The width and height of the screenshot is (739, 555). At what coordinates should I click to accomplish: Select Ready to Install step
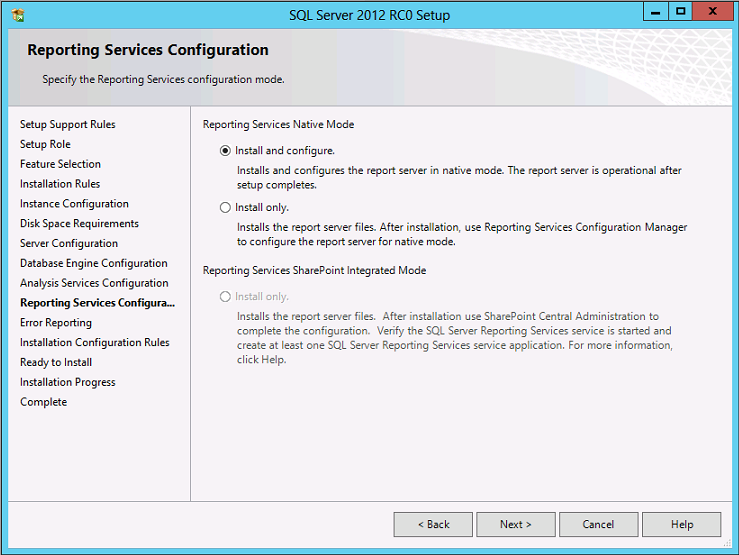(56, 362)
